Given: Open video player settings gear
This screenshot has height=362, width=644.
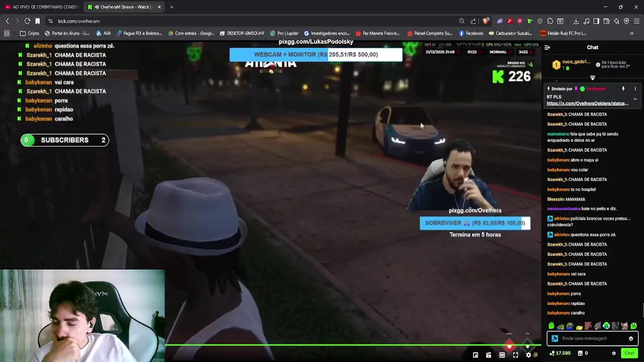Looking at the screenshot, I should pyautogui.click(x=528, y=355).
